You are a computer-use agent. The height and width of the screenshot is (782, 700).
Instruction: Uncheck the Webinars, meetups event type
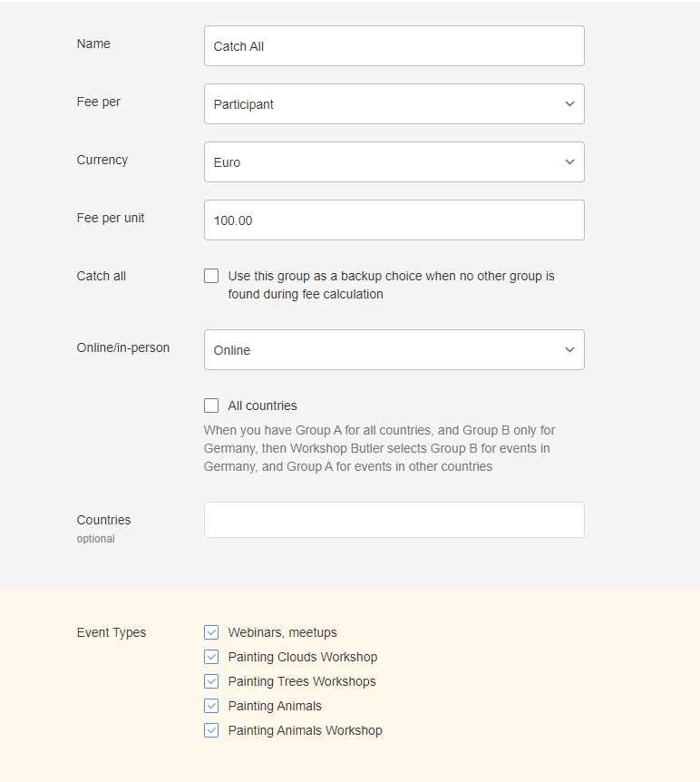pyautogui.click(x=211, y=632)
